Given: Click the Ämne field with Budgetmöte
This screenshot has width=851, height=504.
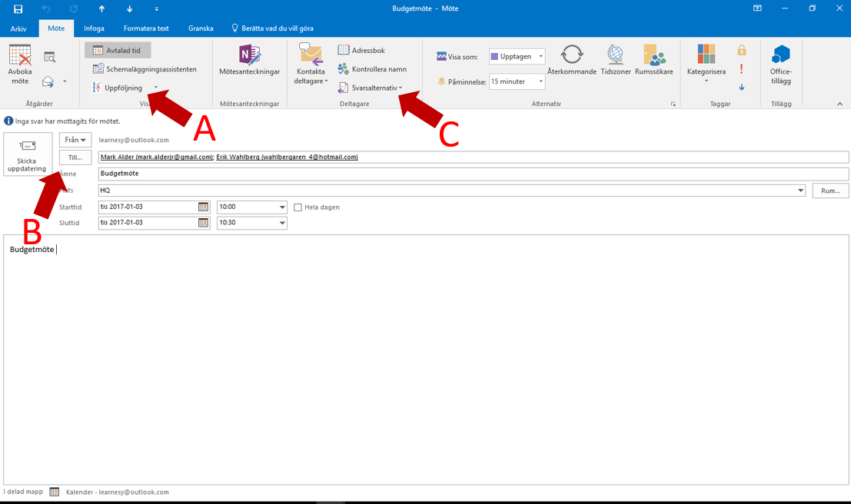Looking at the screenshot, I should tap(474, 174).
